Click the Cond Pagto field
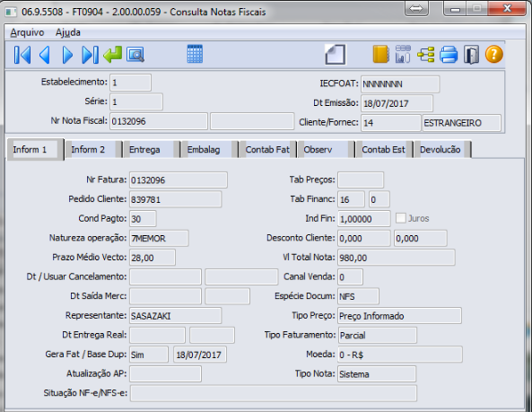This screenshot has height=412, width=532. pos(143,218)
